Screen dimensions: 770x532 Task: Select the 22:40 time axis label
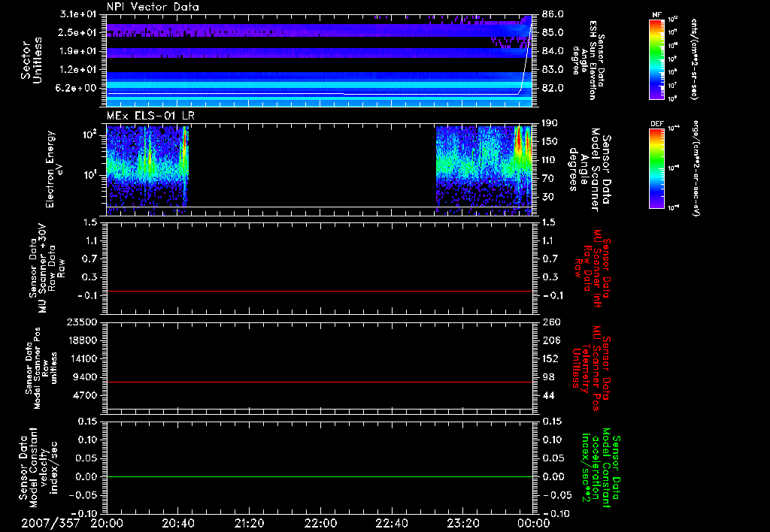pyautogui.click(x=391, y=522)
